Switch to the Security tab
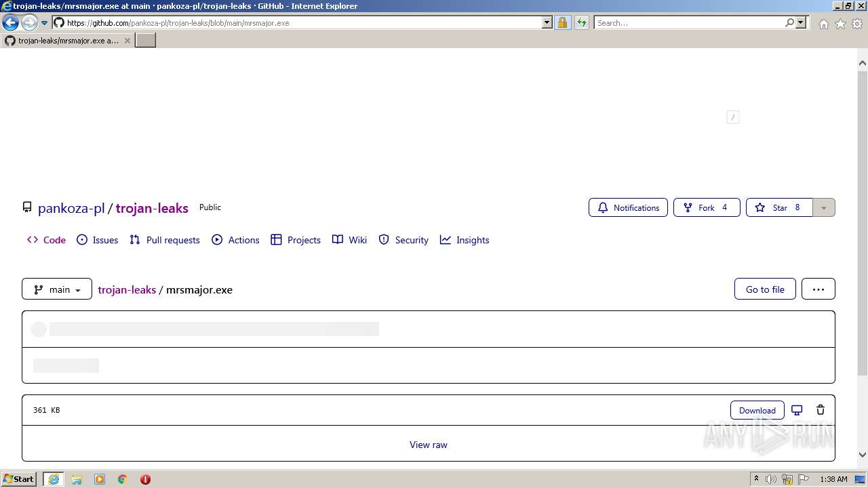The image size is (868, 488). coord(403,240)
